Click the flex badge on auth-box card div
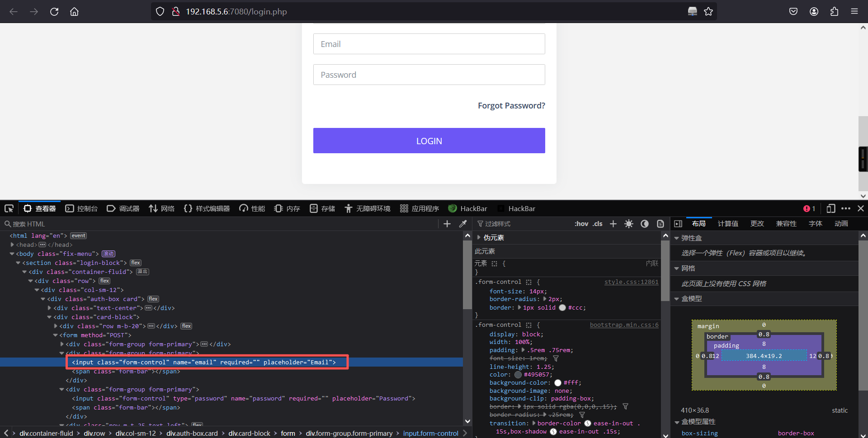This screenshot has height=438, width=868. [x=153, y=299]
